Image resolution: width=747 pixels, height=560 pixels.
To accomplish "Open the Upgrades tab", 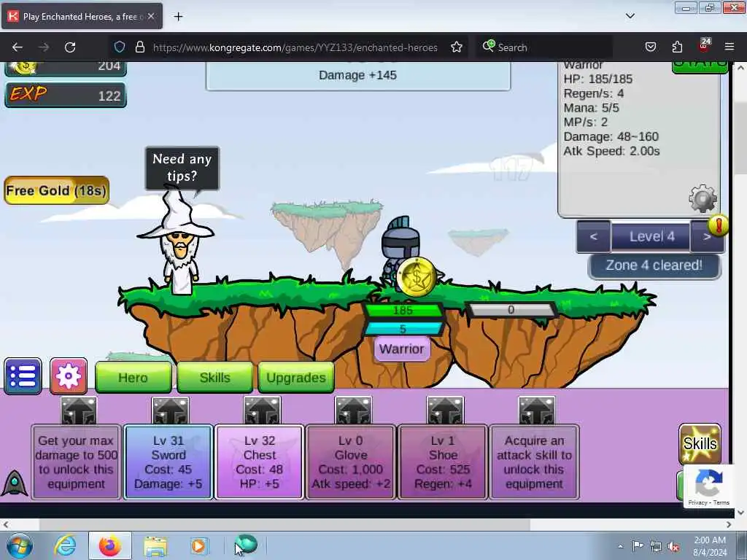I will (x=296, y=378).
